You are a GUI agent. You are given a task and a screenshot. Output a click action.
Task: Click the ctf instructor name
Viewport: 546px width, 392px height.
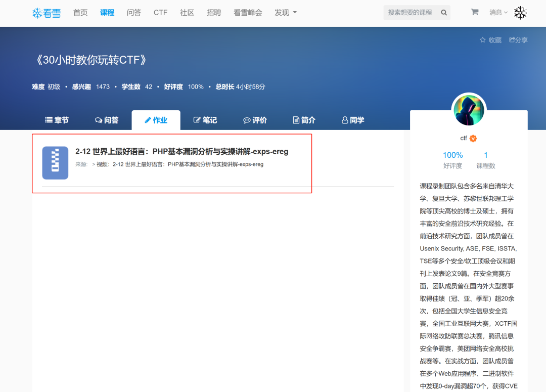(x=464, y=138)
